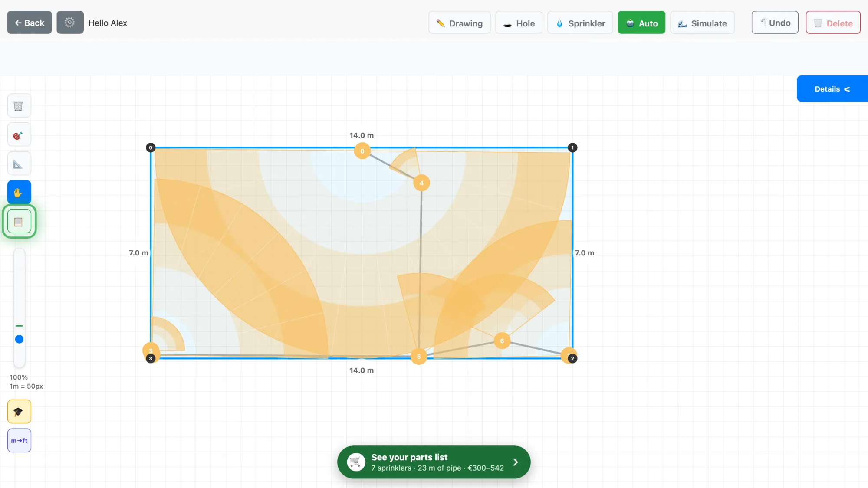This screenshot has width=868, height=488.
Task: Toggle units with the m→ft button
Action: tap(19, 440)
